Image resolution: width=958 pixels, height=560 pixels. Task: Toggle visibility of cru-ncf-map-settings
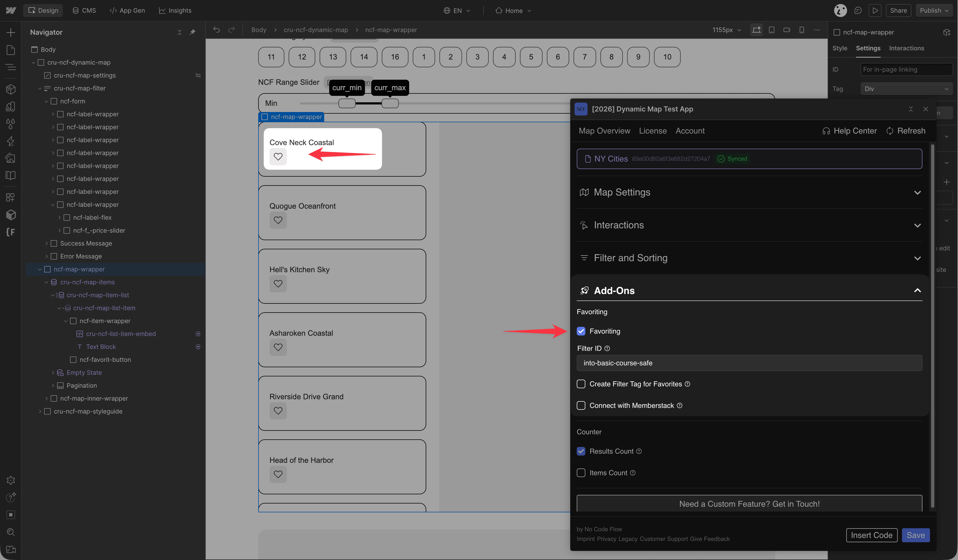[x=198, y=75]
